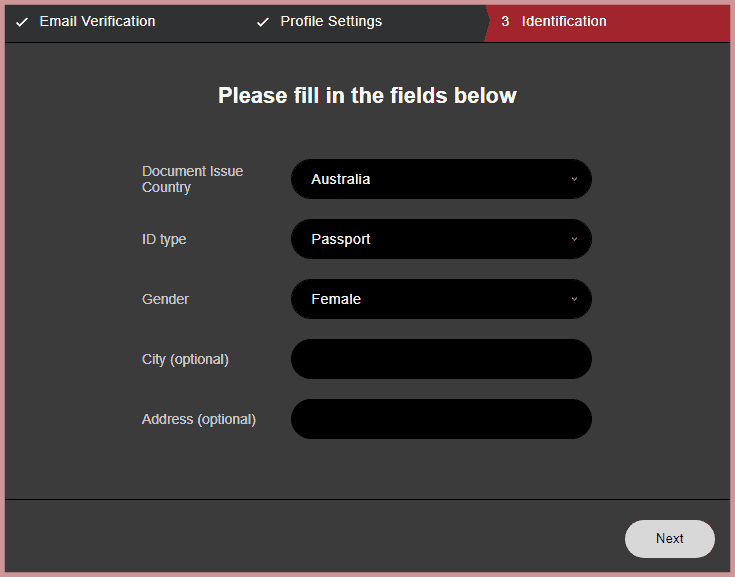Switch to the Profile Settings step
This screenshot has width=735, height=577.
[x=331, y=21]
